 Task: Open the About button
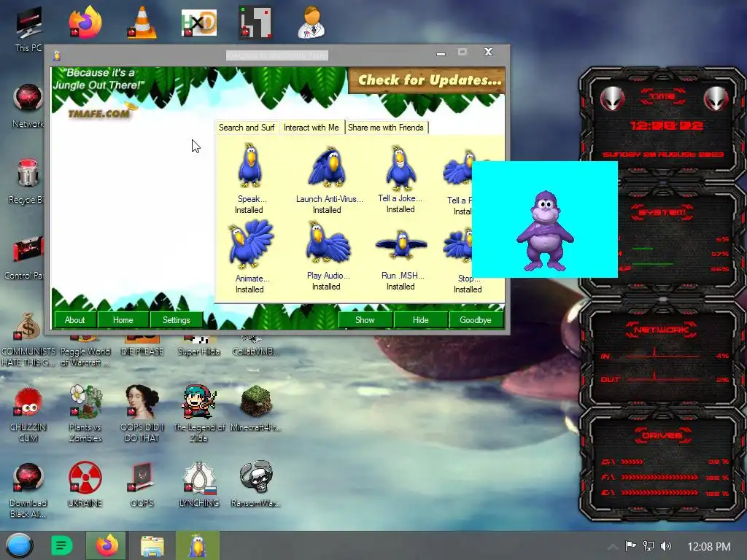tap(75, 320)
